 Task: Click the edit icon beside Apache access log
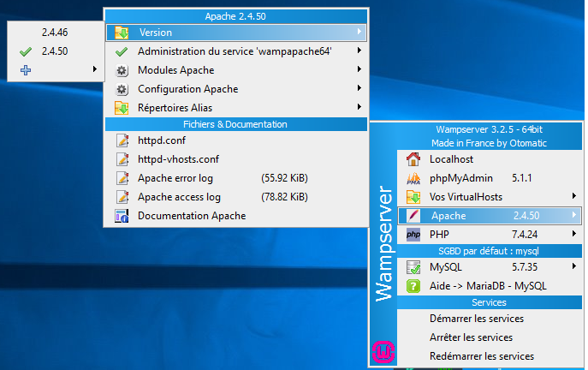pos(122,197)
